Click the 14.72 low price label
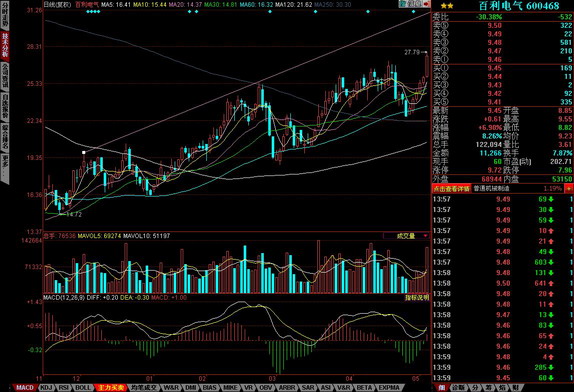Viewport: 574px width, 392px height. pyautogui.click(x=74, y=214)
